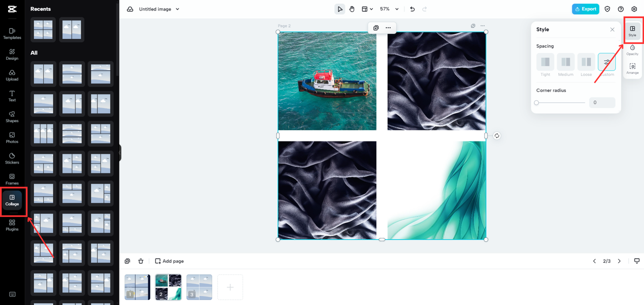Screen dimensions: 644x305
Task: Click the rotate handle beside the collage
Action: pos(497,136)
